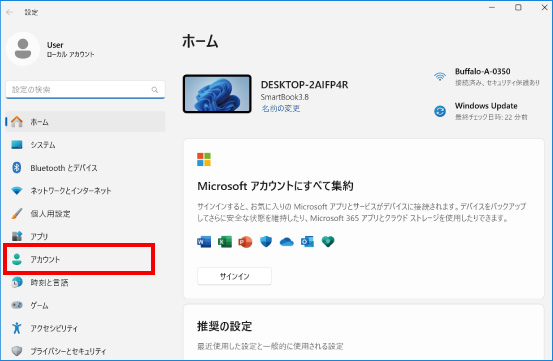The height and width of the screenshot is (361, 553).
Task: Select アカウント label in sidebar
Action: point(45,259)
